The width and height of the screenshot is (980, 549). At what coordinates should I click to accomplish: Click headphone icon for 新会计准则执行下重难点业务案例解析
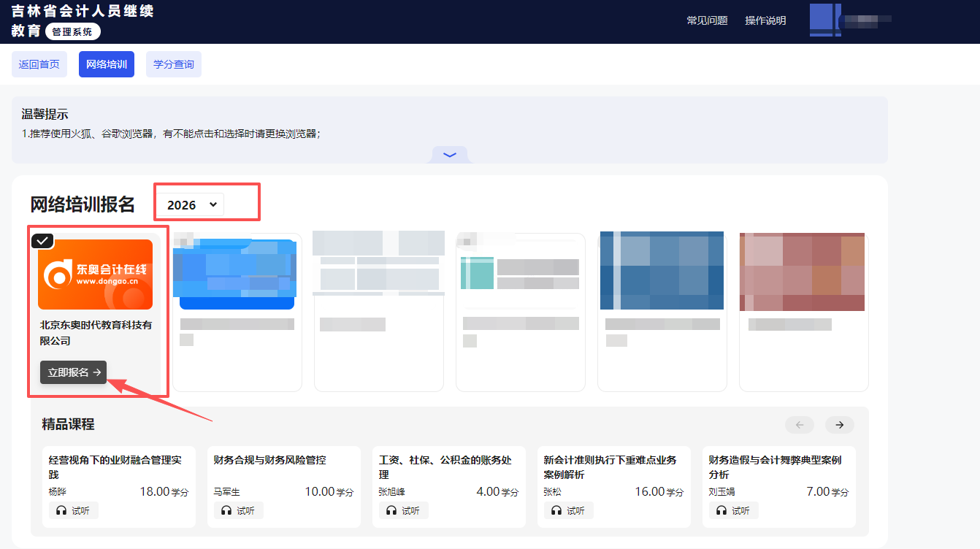click(x=556, y=511)
